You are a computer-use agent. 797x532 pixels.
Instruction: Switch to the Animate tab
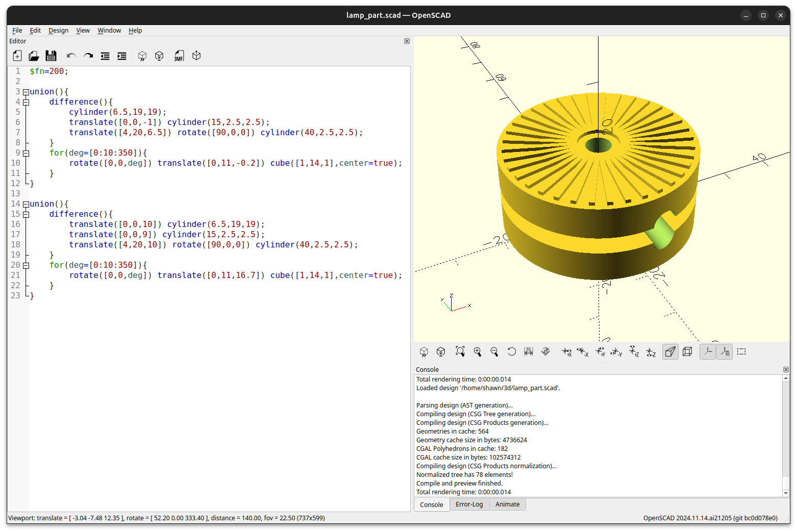(x=508, y=504)
